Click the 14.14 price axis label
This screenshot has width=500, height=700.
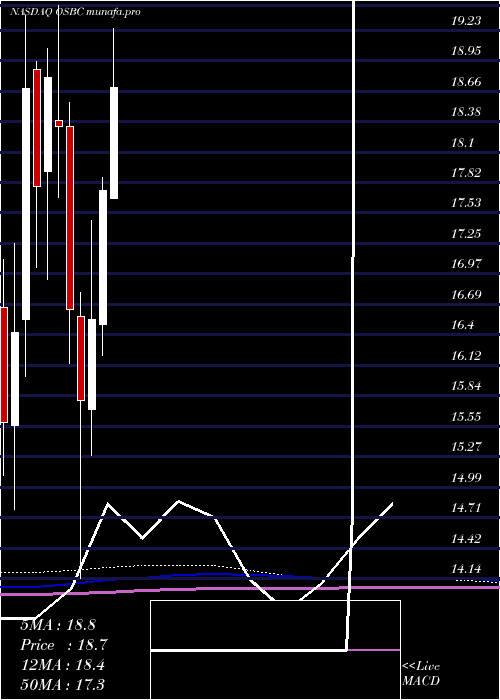(466, 570)
